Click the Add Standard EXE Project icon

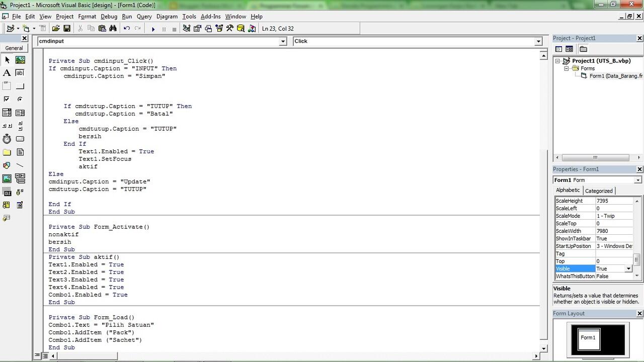(x=10, y=29)
